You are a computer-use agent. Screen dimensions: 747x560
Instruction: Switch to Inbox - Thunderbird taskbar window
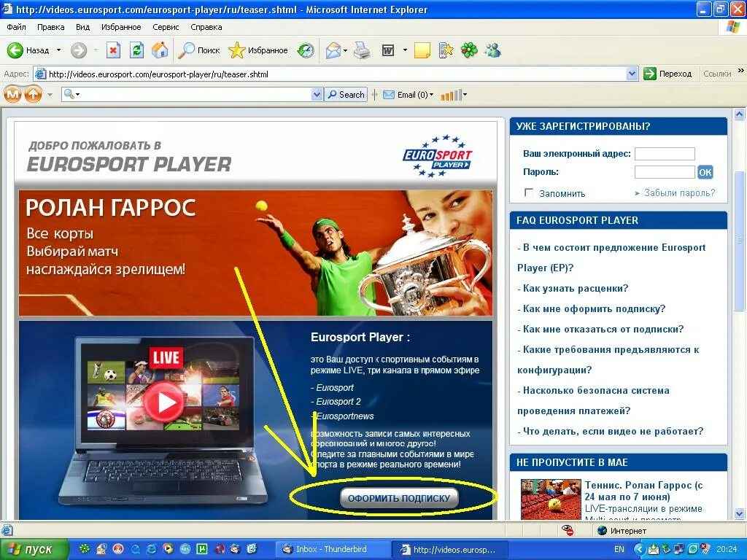coord(333,549)
